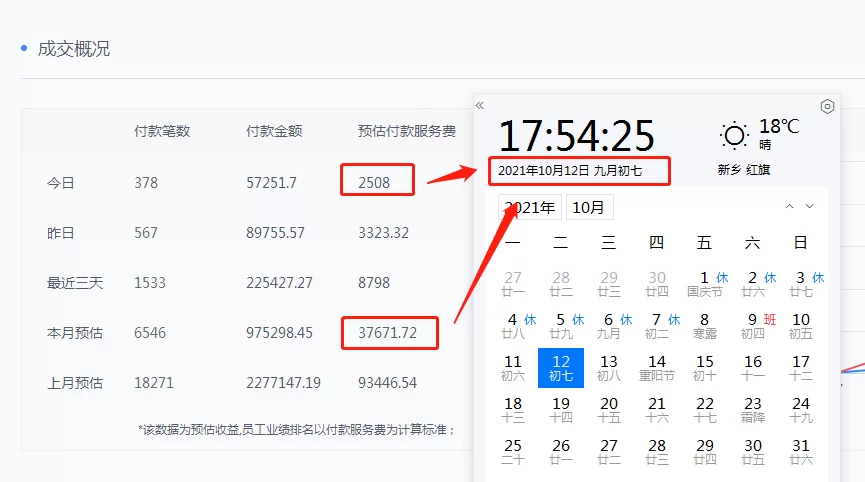Viewport: 865px width, 482px height.
Task: Select October 8 寒露
Action: [705, 325]
